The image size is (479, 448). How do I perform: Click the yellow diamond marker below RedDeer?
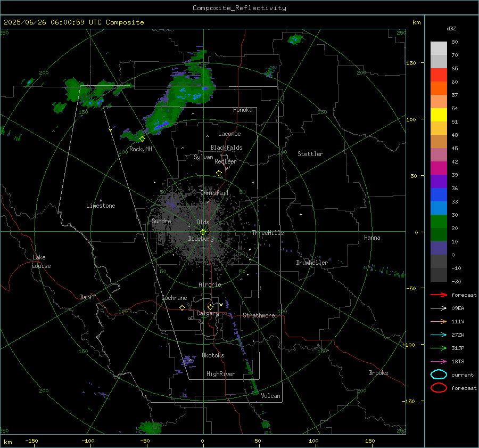[219, 173]
